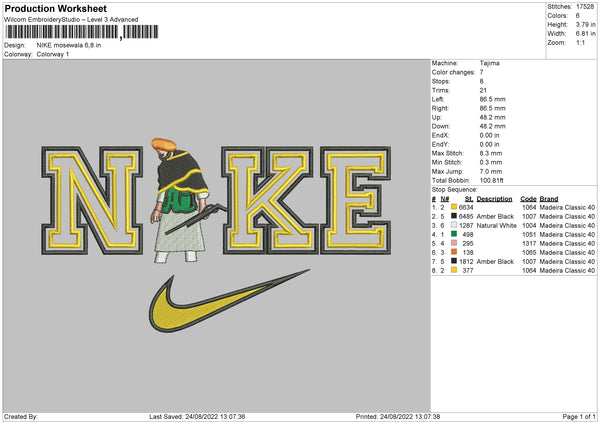Click the Colors count '6' in header
600x424 pixels.
click(x=577, y=16)
